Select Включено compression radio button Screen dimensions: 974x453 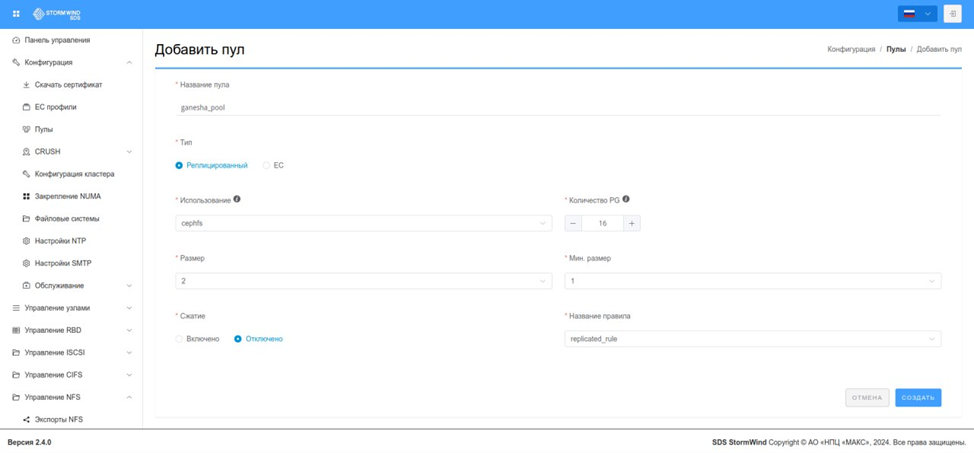[x=179, y=339]
